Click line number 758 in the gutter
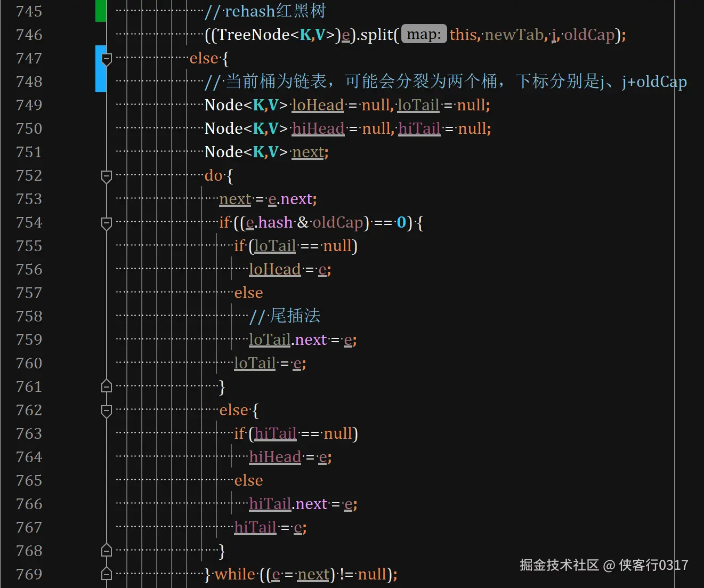This screenshot has width=704, height=588. pos(29,316)
